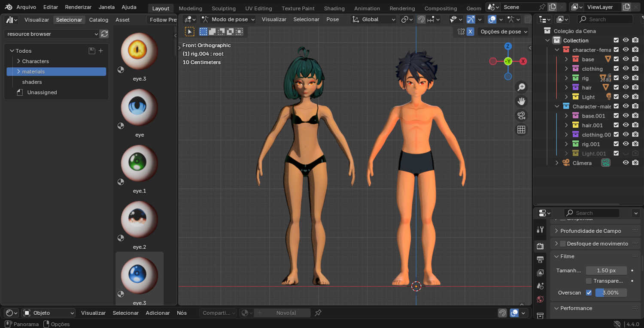This screenshot has height=328, width=644.
Task: Select the tweak arrow select tool
Action: pyautogui.click(x=189, y=31)
